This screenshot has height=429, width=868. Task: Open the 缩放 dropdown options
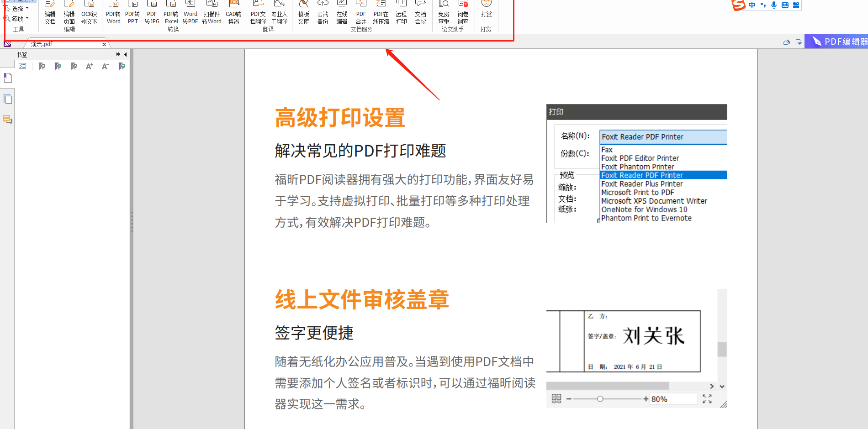click(26, 18)
